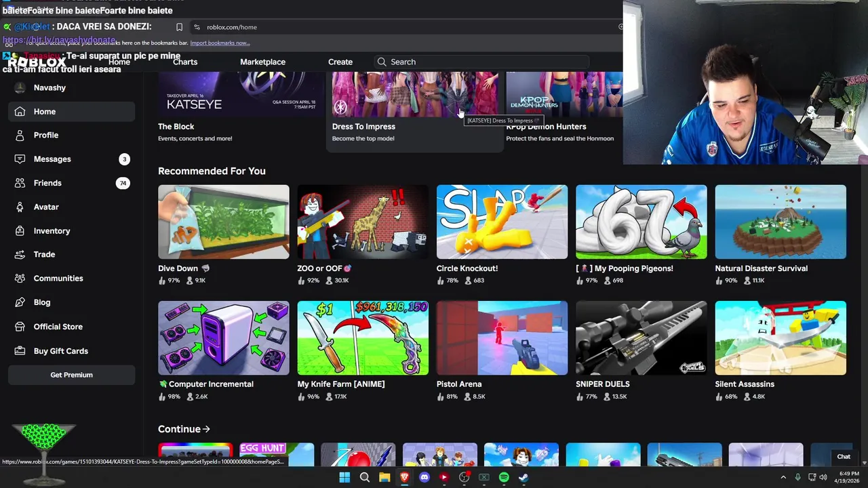Open Inventory via its sidebar bag icon
The width and height of the screenshot is (868, 488).
(20, 231)
